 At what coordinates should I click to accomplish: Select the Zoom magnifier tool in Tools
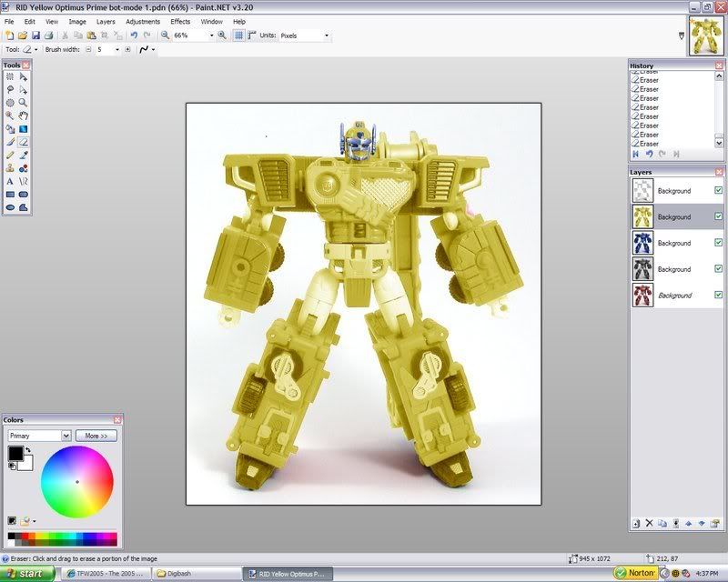[x=24, y=103]
